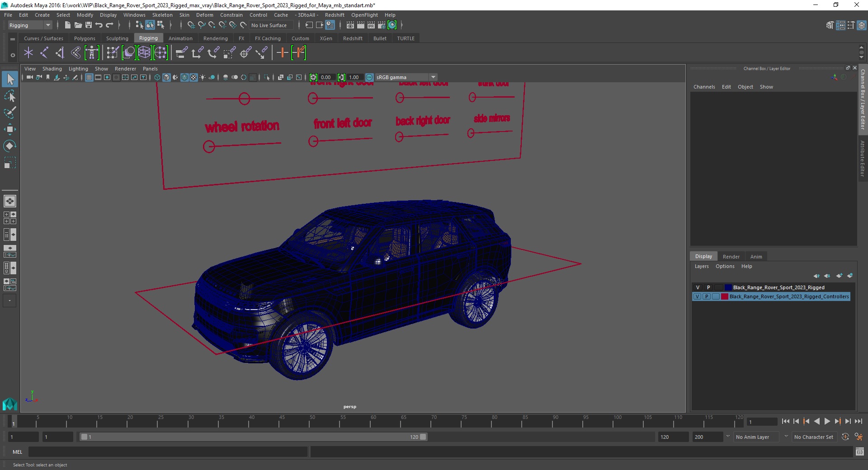The width and height of the screenshot is (868, 470).
Task: Choose the Scale tool in the toolbox
Action: tap(10, 162)
